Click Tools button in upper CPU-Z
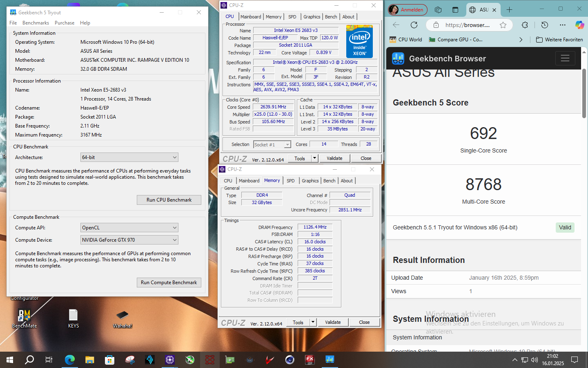 click(x=300, y=159)
